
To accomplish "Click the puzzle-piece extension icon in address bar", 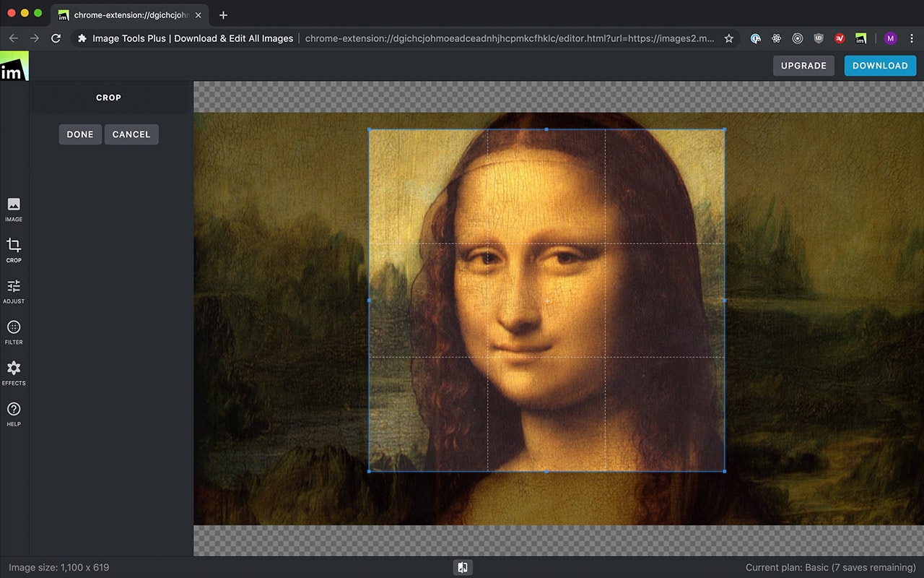I will [x=82, y=38].
